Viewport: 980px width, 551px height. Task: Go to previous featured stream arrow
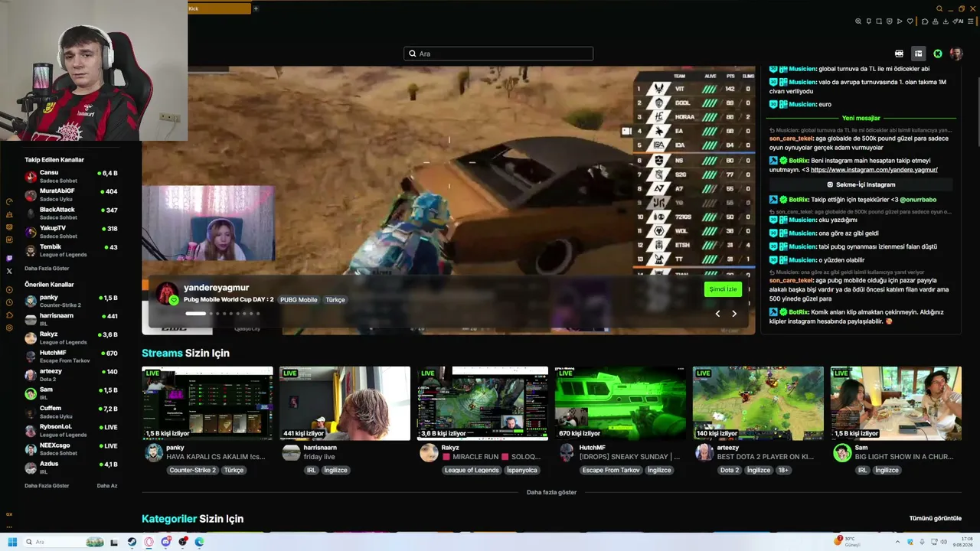pos(717,314)
